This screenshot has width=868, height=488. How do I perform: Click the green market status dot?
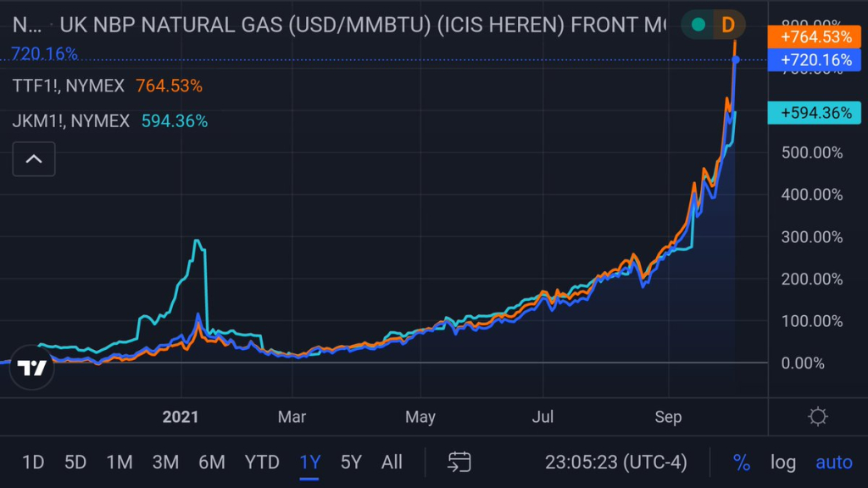698,25
